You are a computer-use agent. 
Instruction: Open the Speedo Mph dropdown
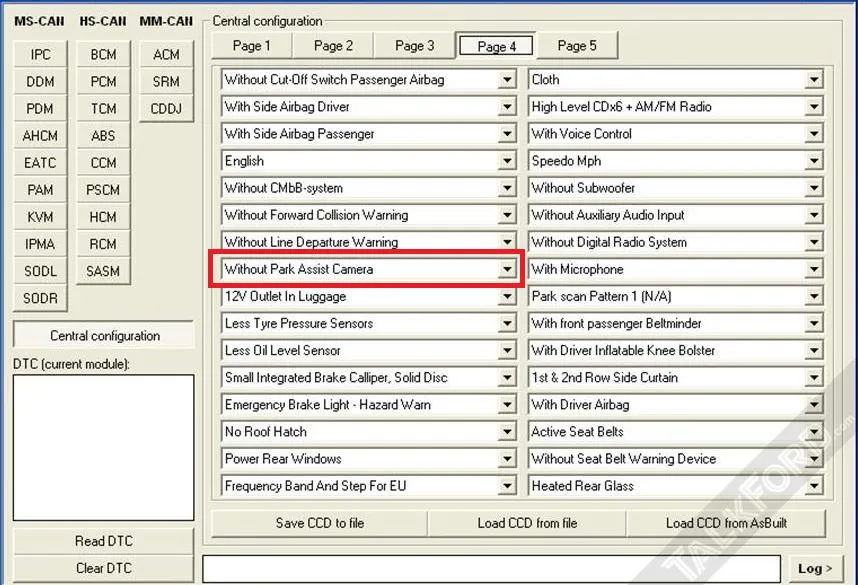[813, 161]
